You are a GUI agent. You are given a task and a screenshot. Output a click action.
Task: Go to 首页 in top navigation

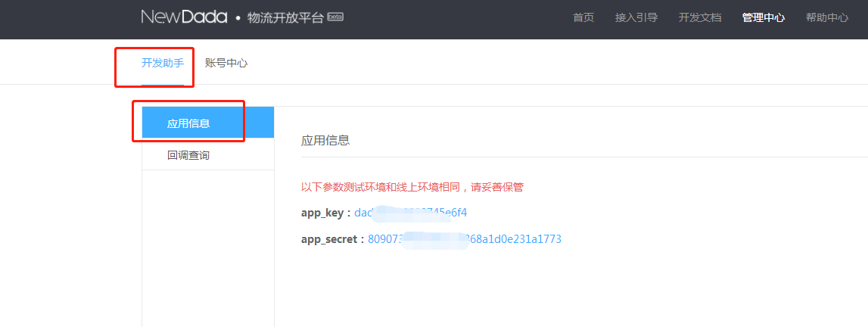[583, 17]
